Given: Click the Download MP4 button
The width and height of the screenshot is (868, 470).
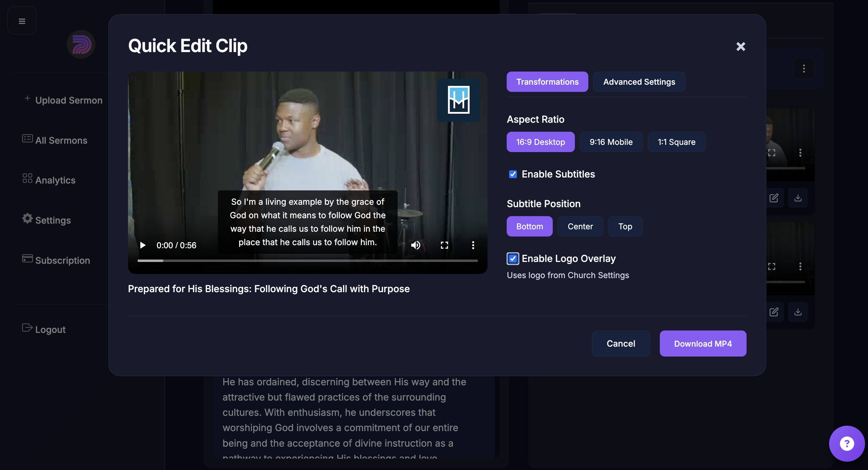Looking at the screenshot, I should pyautogui.click(x=703, y=344).
